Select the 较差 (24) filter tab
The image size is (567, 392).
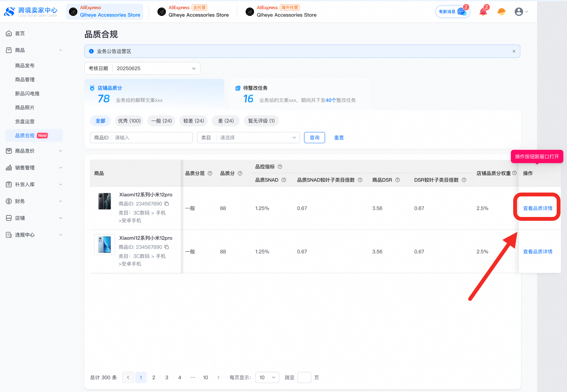pos(193,121)
